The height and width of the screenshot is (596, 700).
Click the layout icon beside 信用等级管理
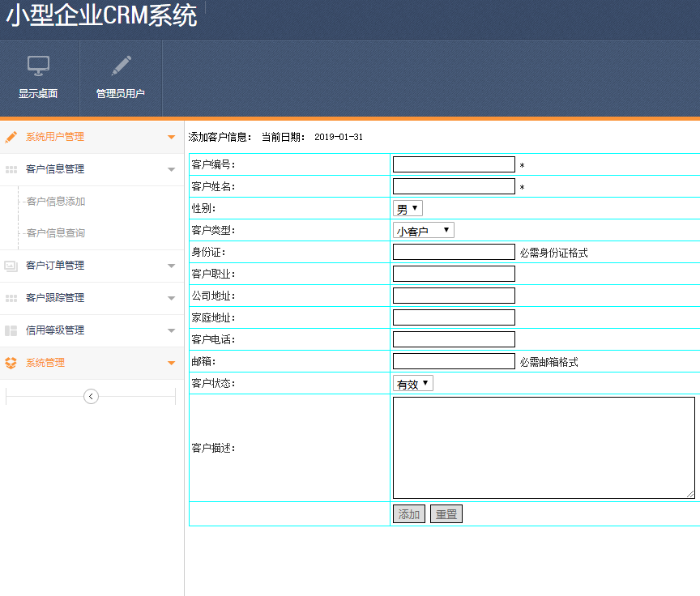pyautogui.click(x=11, y=330)
